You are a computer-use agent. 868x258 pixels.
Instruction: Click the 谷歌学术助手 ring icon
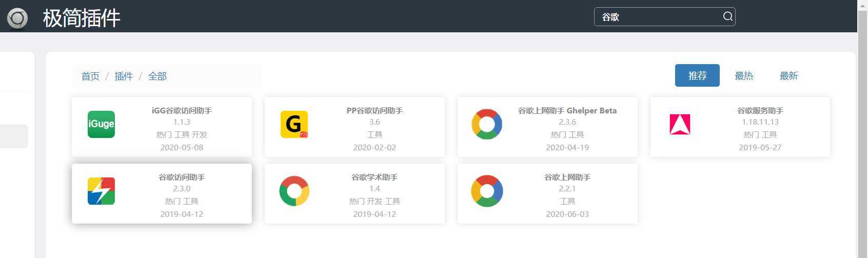(294, 191)
